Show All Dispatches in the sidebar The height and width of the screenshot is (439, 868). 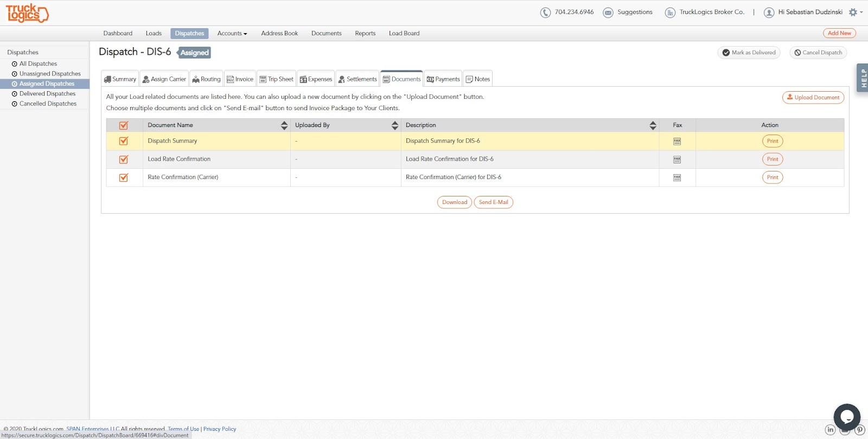coord(38,64)
